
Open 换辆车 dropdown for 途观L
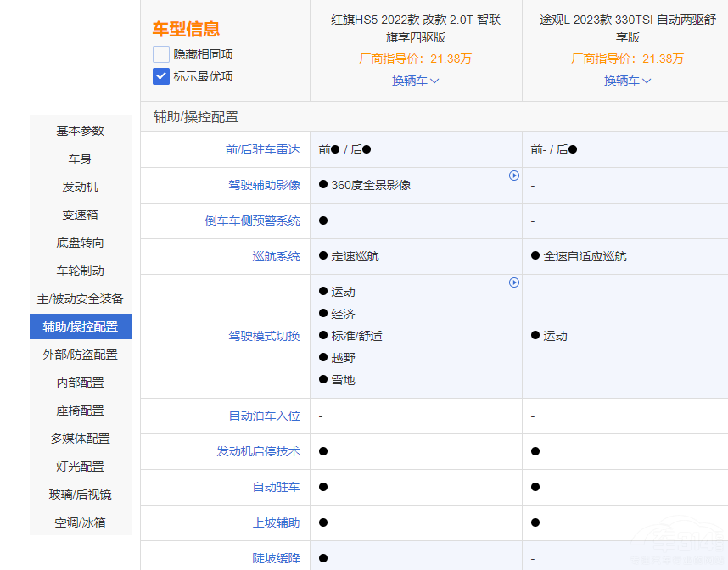click(627, 81)
